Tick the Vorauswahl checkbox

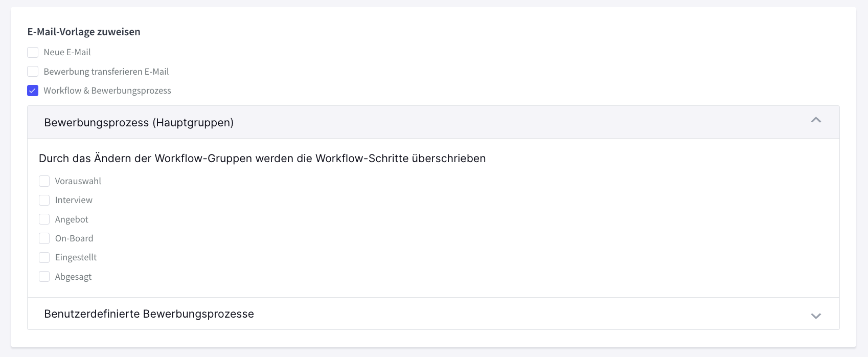tap(44, 181)
